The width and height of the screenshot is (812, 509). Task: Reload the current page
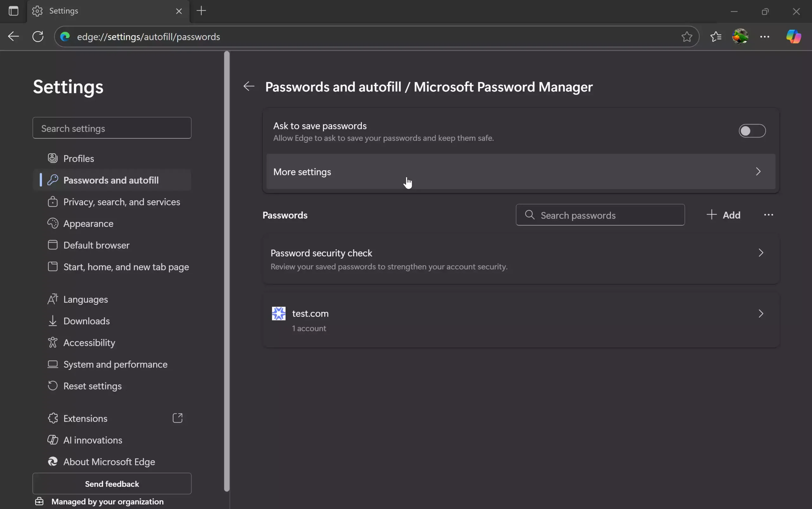pos(38,36)
